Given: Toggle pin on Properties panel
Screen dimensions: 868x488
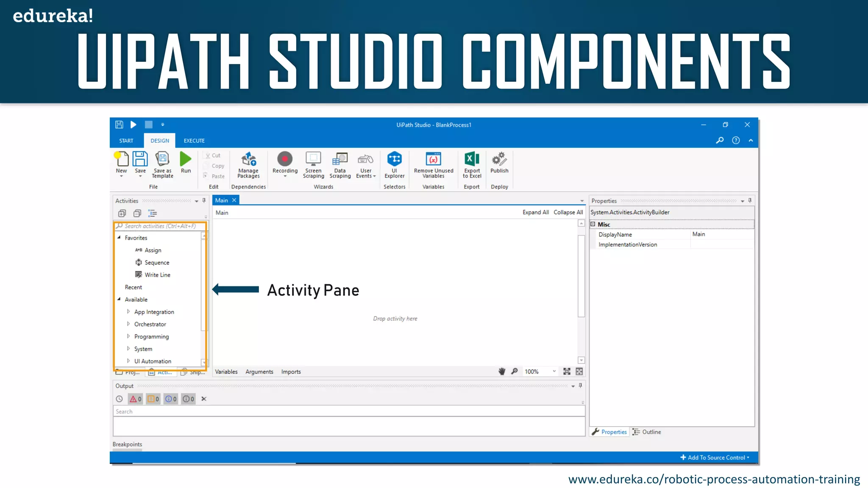Looking at the screenshot, I should click(x=750, y=201).
